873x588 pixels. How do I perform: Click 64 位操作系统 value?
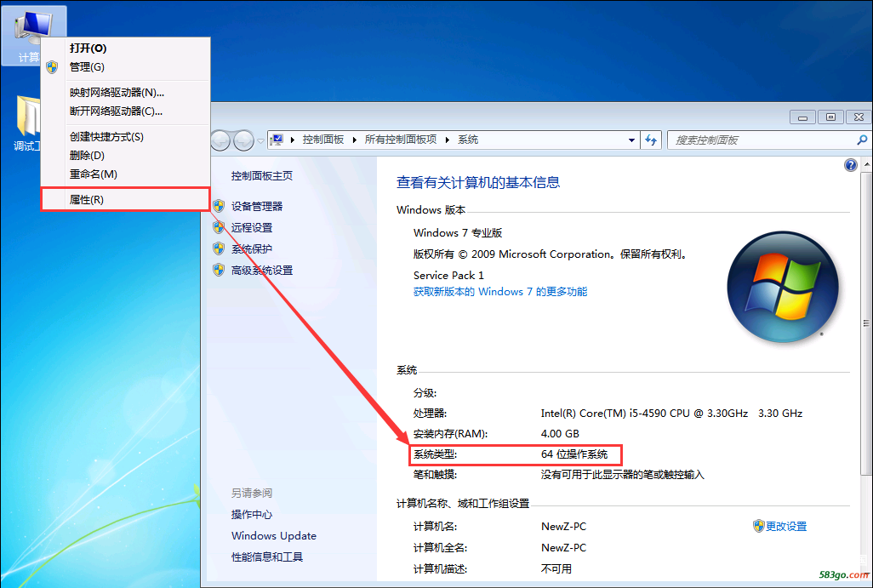(x=574, y=454)
